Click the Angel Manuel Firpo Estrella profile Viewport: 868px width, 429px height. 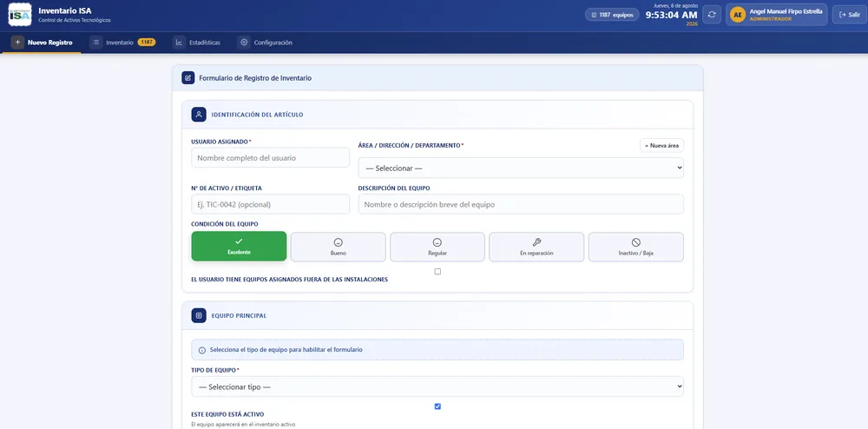pyautogui.click(x=777, y=15)
